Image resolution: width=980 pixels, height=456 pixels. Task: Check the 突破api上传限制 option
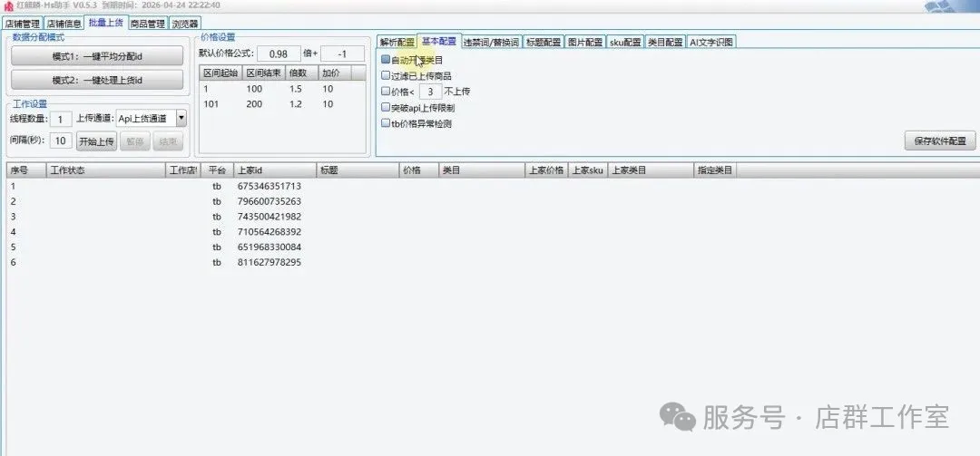click(x=386, y=107)
